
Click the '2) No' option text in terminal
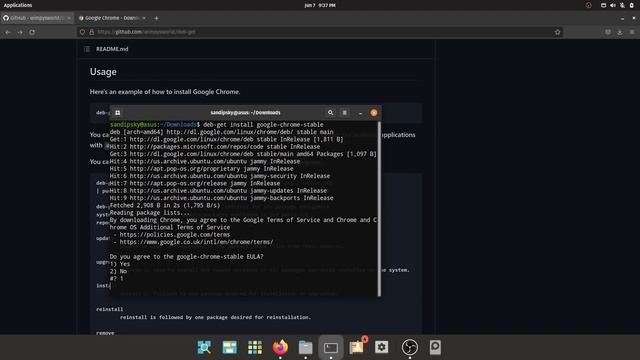[x=118, y=271]
